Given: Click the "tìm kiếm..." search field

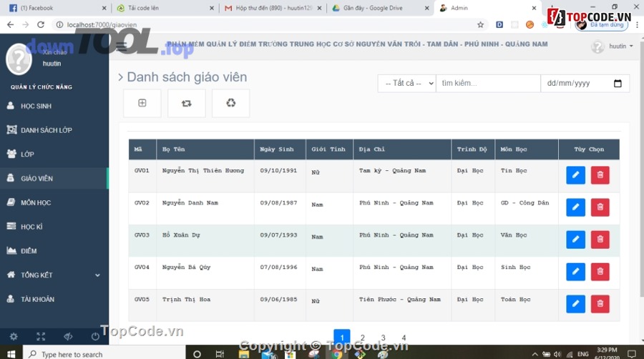Looking at the screenshot, I should (487, 84).
